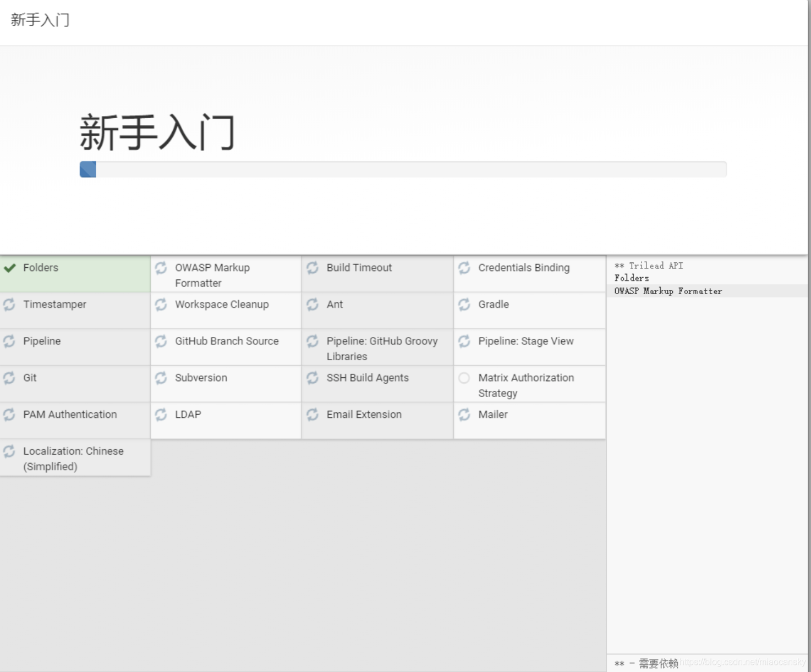
Task: Click the spinner icon next to Localization: Chinese (Simplified)
Action: pos(9,451)
